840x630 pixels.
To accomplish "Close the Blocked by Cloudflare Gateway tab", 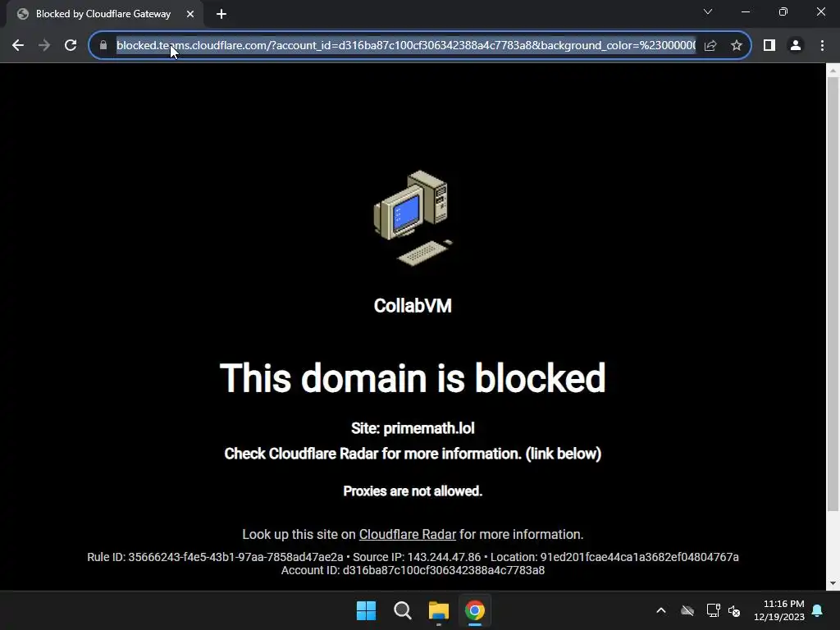I will [190, 14].
